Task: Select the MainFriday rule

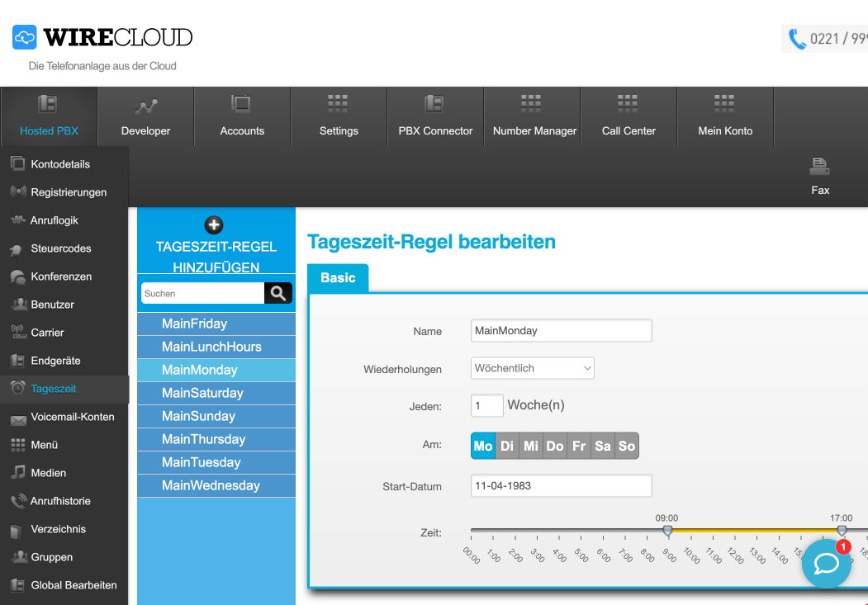Action: click(216, 324)
